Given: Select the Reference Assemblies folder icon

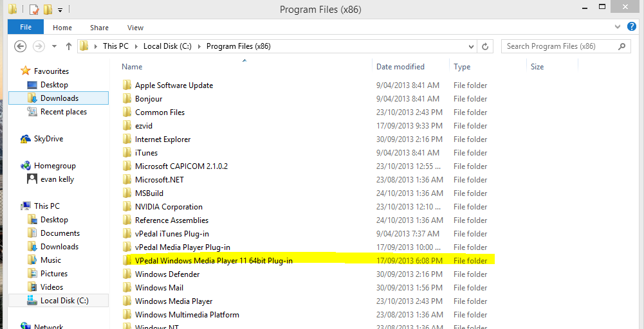Looking at the screenshot, I should (127, 220).
